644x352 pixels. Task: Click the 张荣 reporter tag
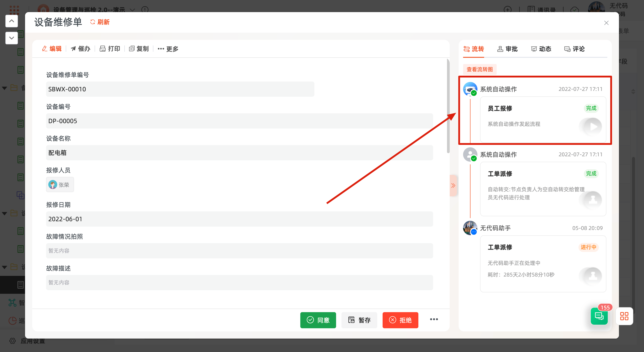pyautogui.click(x=60, y=185)
